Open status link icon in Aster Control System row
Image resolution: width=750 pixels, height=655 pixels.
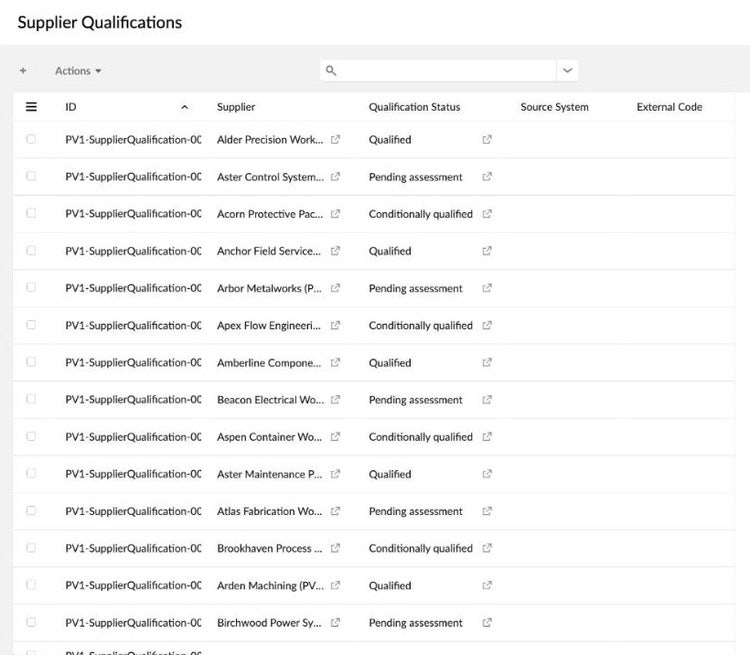tap(487, 177)
